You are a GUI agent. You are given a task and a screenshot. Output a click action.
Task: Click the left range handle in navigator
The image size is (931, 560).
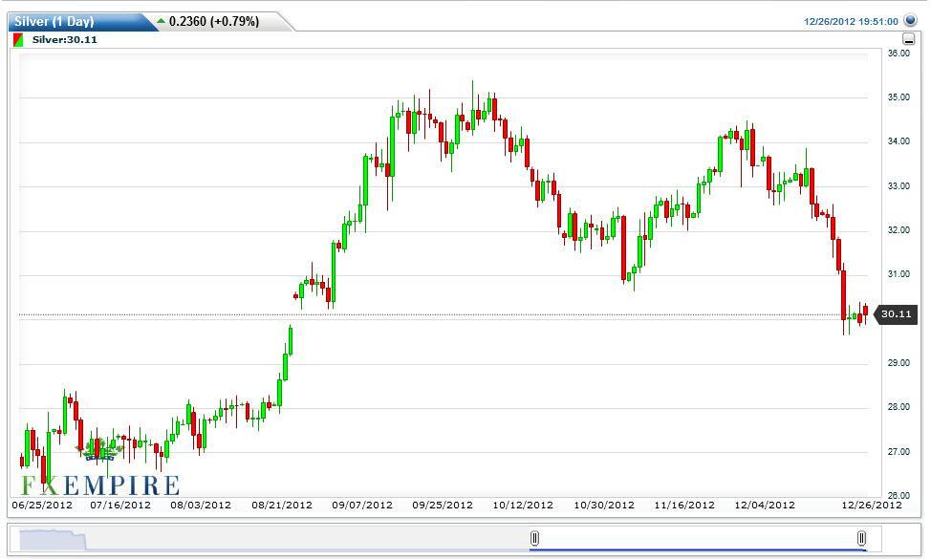coord(534,539)
